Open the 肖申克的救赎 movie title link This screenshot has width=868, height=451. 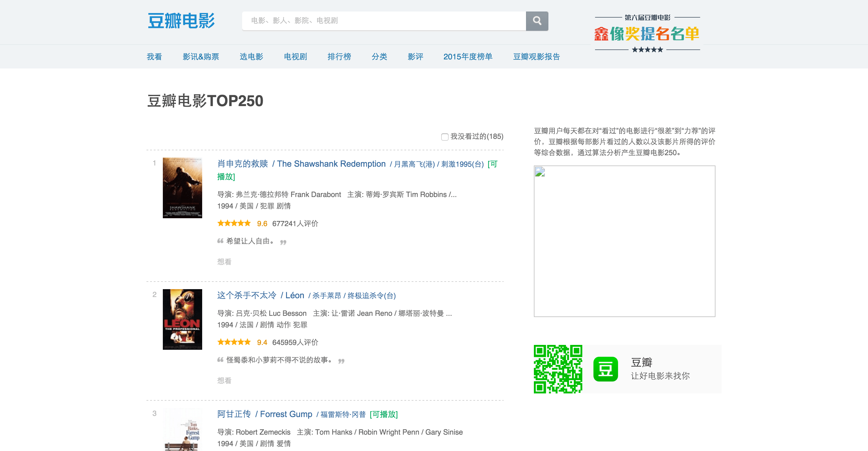point(243,164)
